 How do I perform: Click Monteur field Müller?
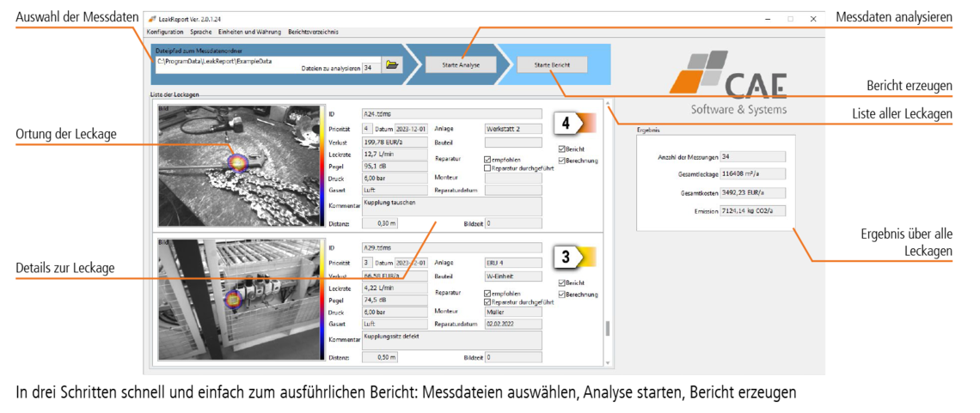coord(513,312)
